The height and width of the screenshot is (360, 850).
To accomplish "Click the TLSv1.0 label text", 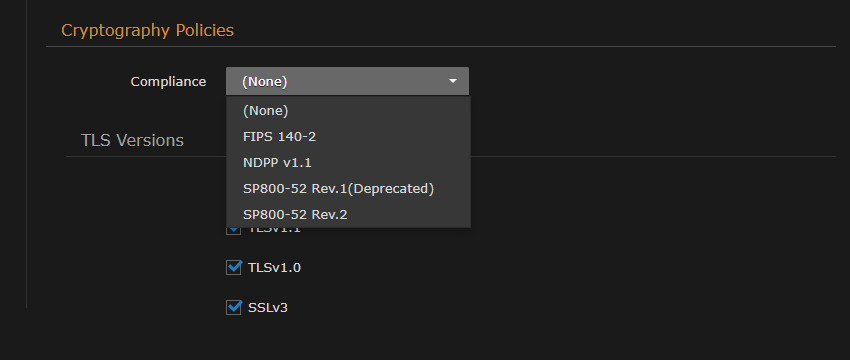I will click(274, 267).
